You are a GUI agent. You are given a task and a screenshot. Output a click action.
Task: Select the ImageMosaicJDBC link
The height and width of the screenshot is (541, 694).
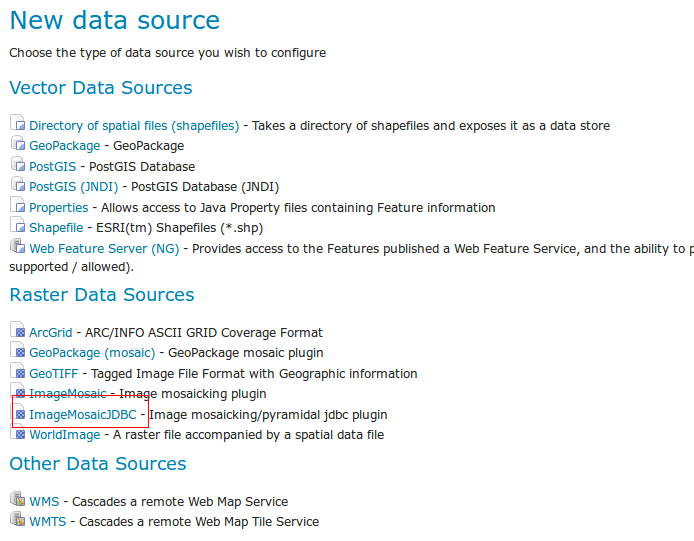(83, 415)
